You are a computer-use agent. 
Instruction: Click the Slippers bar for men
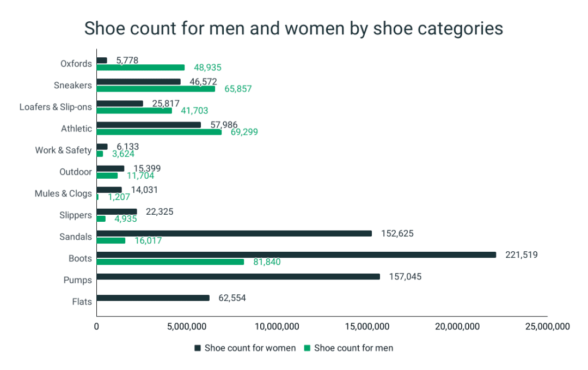101,219
